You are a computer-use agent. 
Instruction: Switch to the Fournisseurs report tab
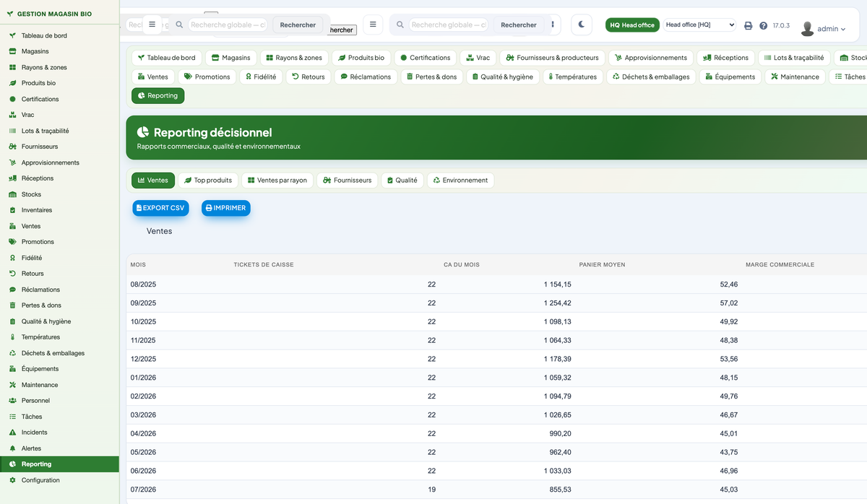pyautogui.click(x=348, y=181)
